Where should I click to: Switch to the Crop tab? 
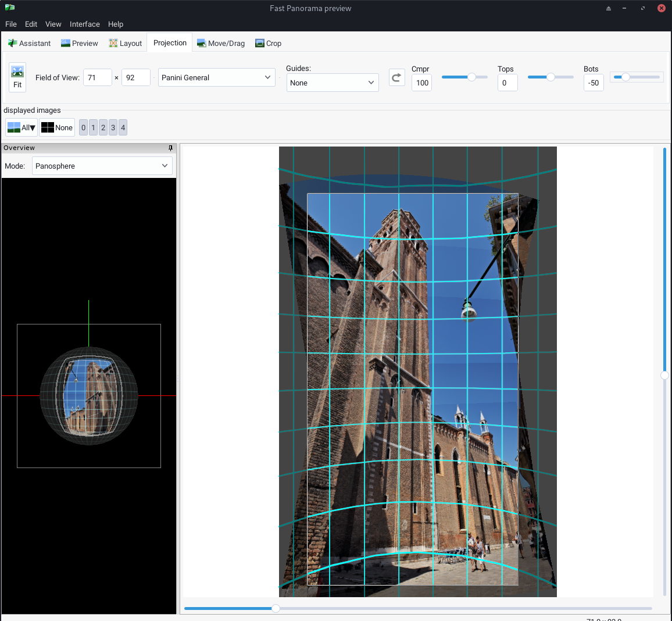pyautogui.click(x=269, y=43)
